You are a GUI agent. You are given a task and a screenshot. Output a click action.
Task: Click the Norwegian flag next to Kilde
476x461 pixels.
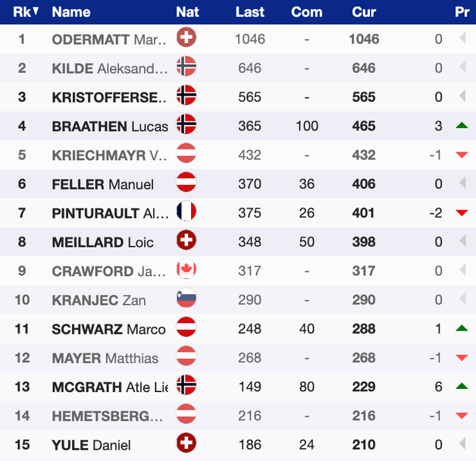click(186, 67)
